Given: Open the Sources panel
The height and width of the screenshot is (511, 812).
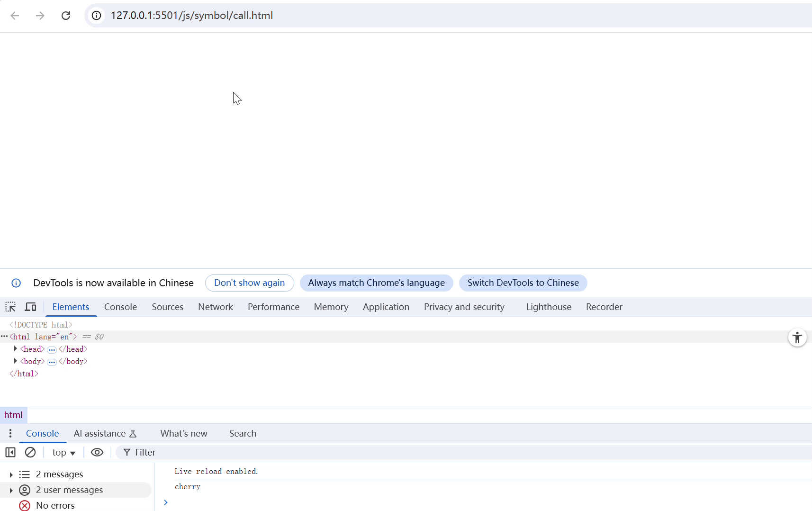Looking at the screenshot, I should pyautogui.click(x=168, y=307).
